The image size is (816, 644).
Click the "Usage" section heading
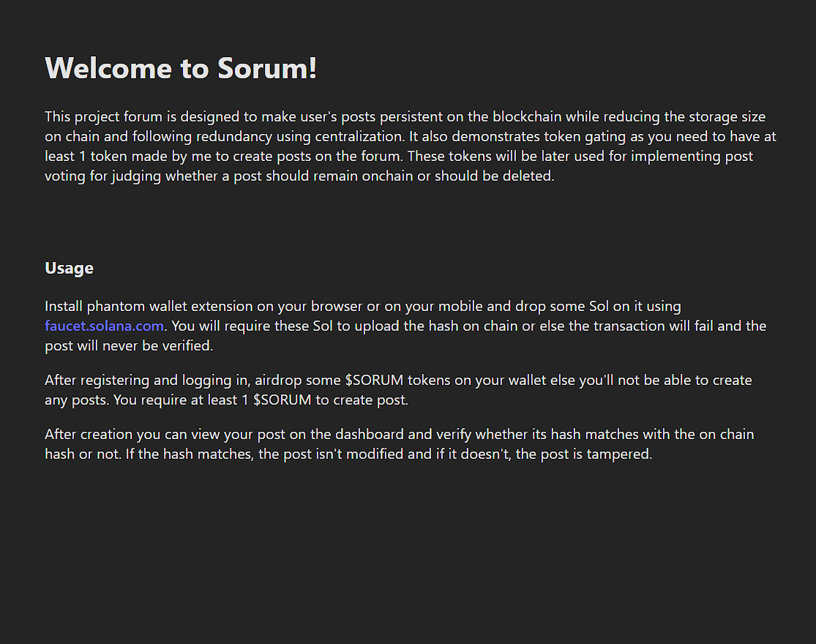[x=69, y=268]
